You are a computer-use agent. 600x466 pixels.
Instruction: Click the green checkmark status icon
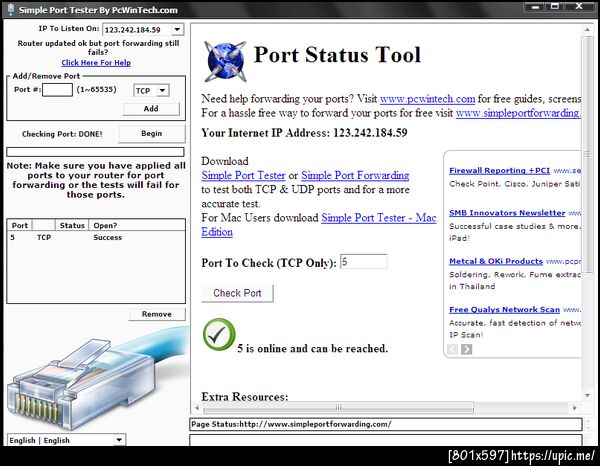pos(219,335)
